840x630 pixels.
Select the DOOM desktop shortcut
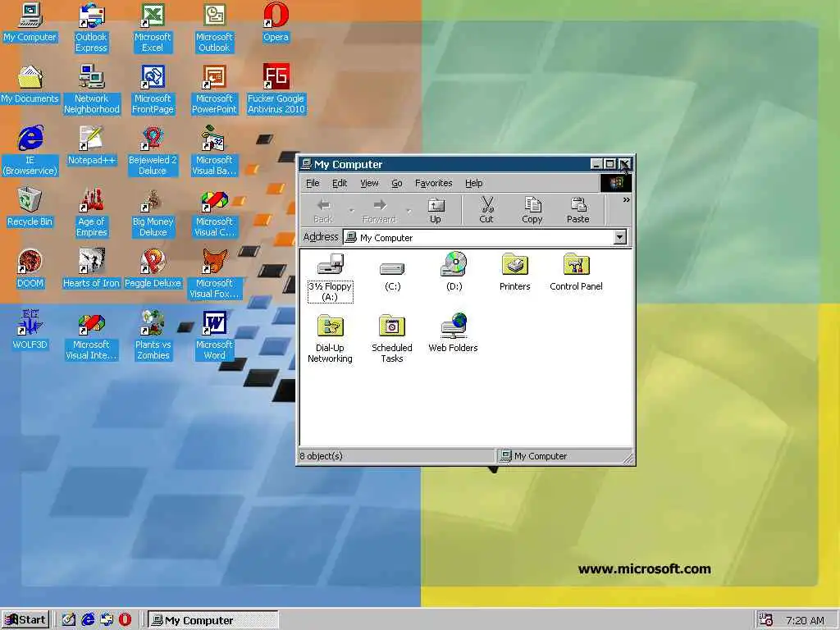[30, 269]
